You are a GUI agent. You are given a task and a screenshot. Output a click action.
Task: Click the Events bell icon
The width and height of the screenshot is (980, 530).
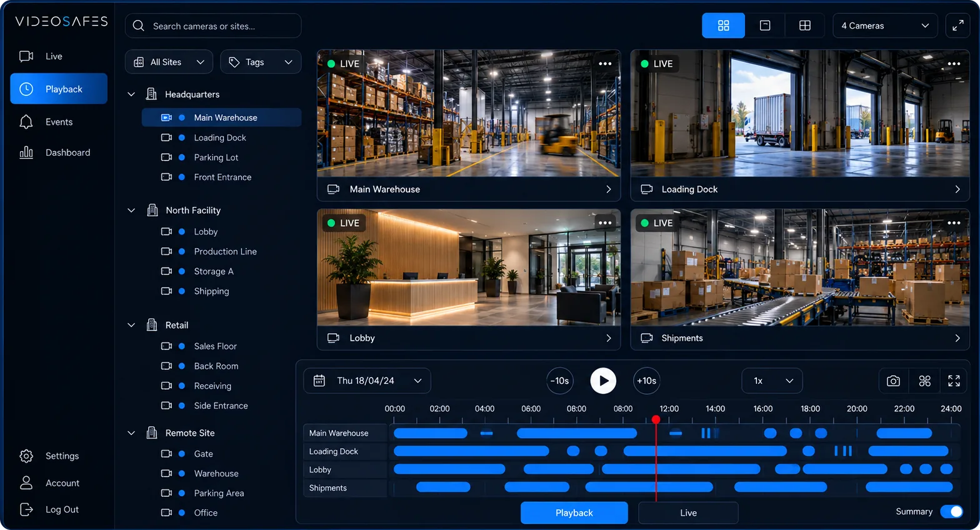click(26, 122)
